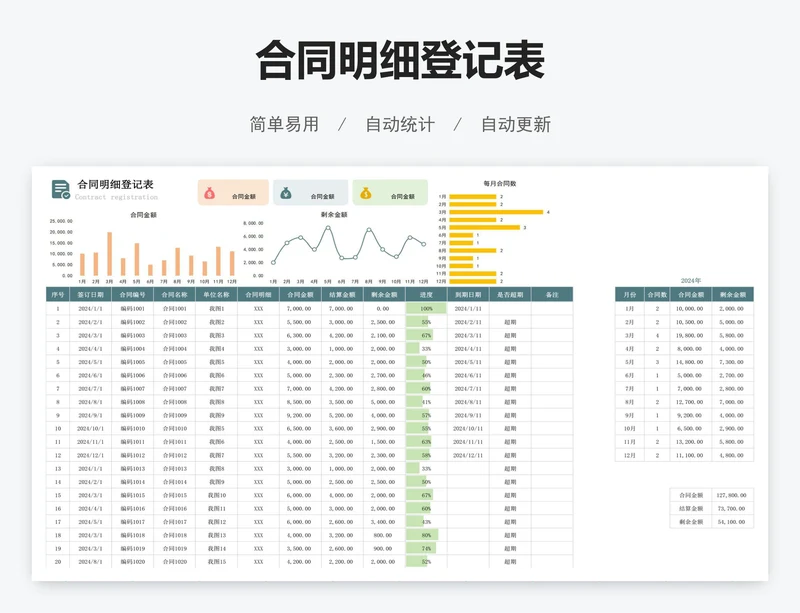Click the 12月 row label in the summary table

[630, 455]
